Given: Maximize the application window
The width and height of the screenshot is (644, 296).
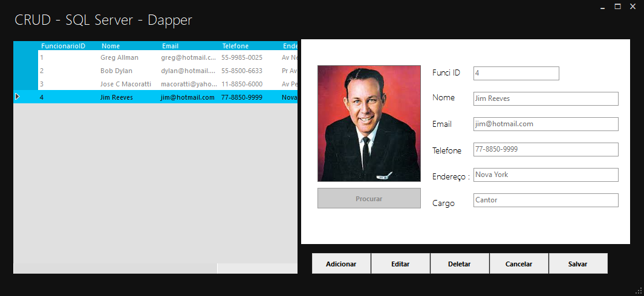Looking at the screenshot, I should [x=617, y=6].
